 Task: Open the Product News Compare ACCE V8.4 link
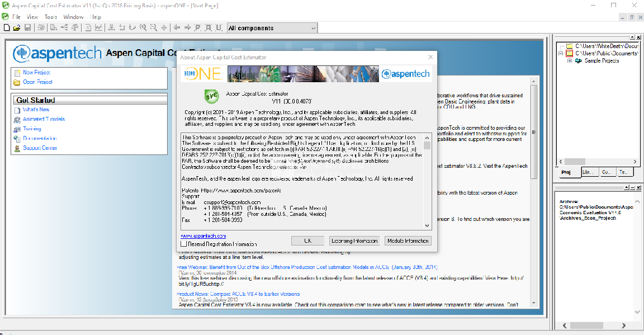(x=238, y=294)
